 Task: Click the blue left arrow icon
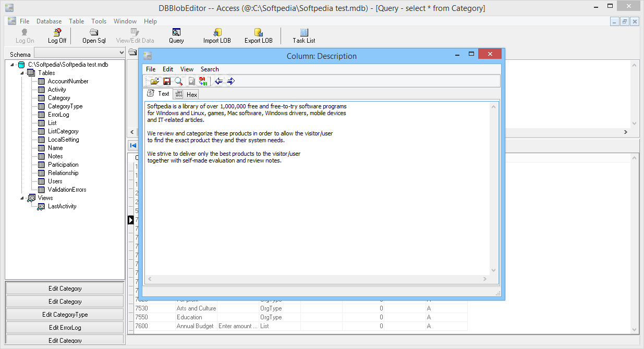pos(219,81)
